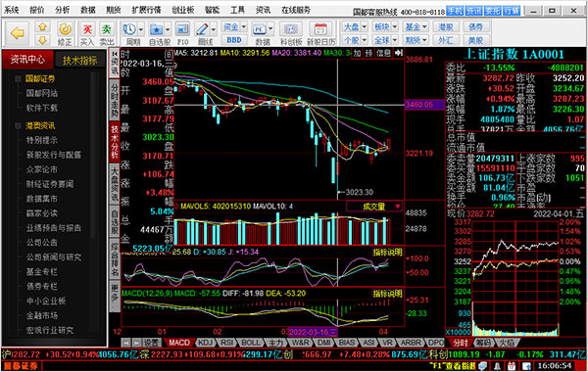Image resolution: width=588 pixels, height=372 pixels.
Task: Click the chart 技 icon button
Action: click(369, 53)
